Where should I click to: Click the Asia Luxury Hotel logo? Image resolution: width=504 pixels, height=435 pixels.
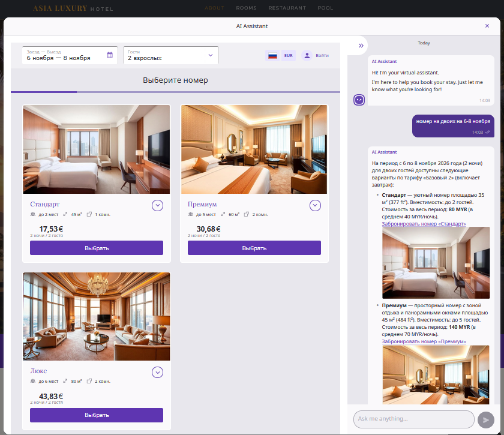[x=73, y=8]
